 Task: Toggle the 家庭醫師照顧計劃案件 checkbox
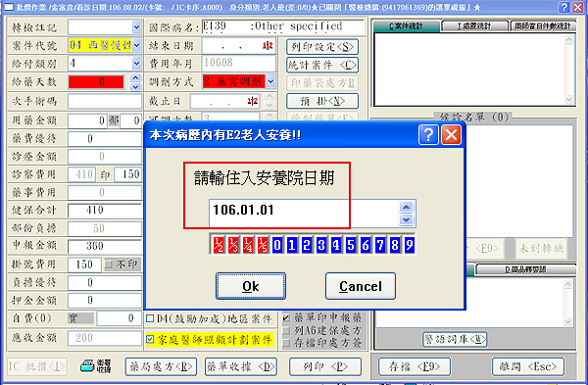coord(150,339)
